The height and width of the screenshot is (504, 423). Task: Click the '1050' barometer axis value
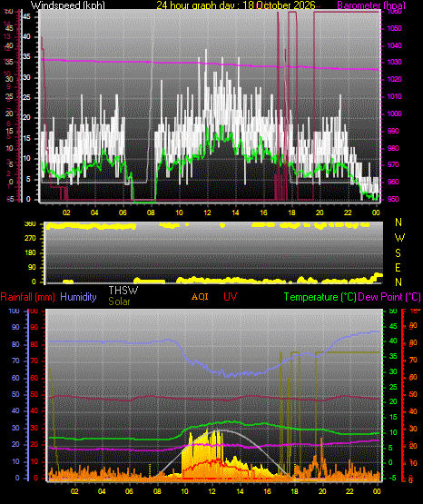pyautogui.click(x=394, y=29)
